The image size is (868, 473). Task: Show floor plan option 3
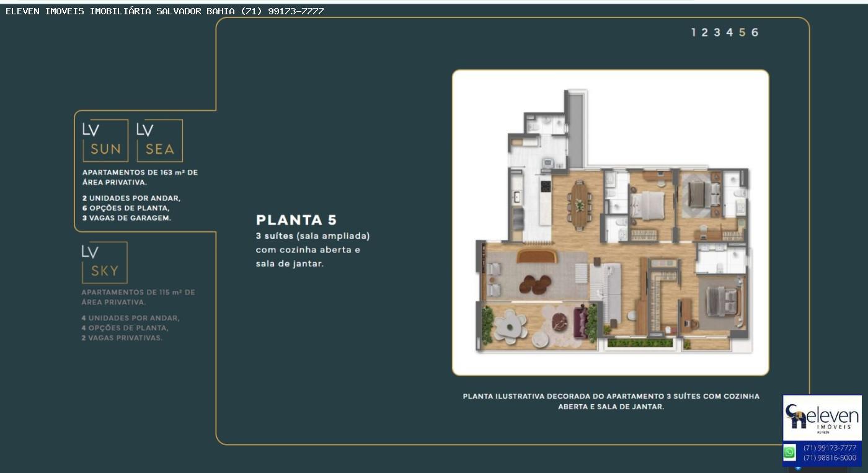[717, 32]
